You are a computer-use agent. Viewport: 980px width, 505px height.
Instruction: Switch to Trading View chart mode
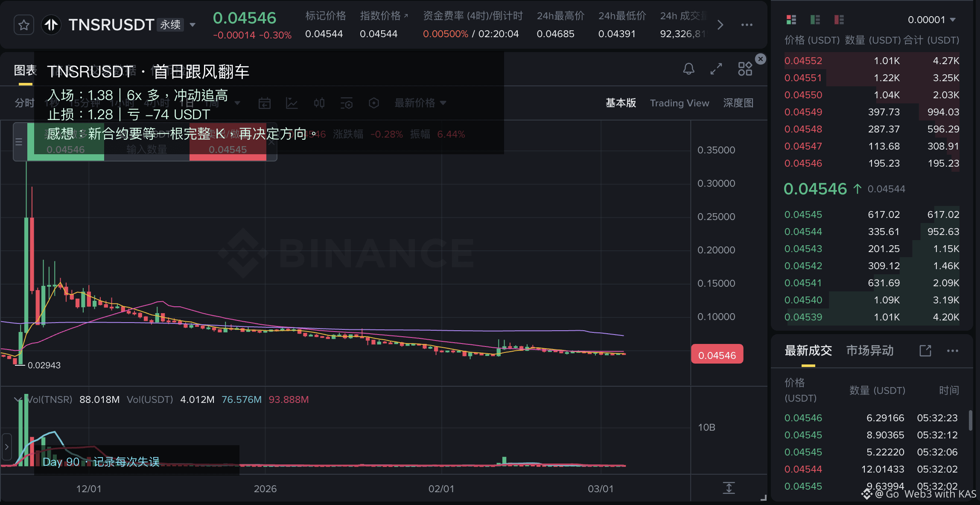680,103
